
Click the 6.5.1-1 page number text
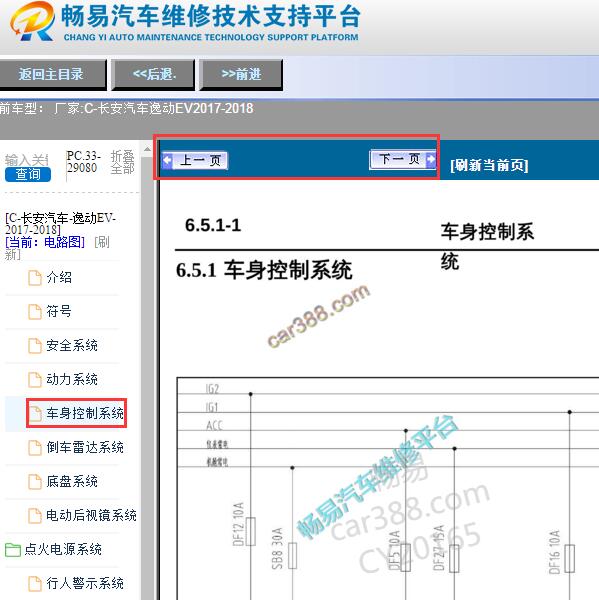tap(213, 225)
